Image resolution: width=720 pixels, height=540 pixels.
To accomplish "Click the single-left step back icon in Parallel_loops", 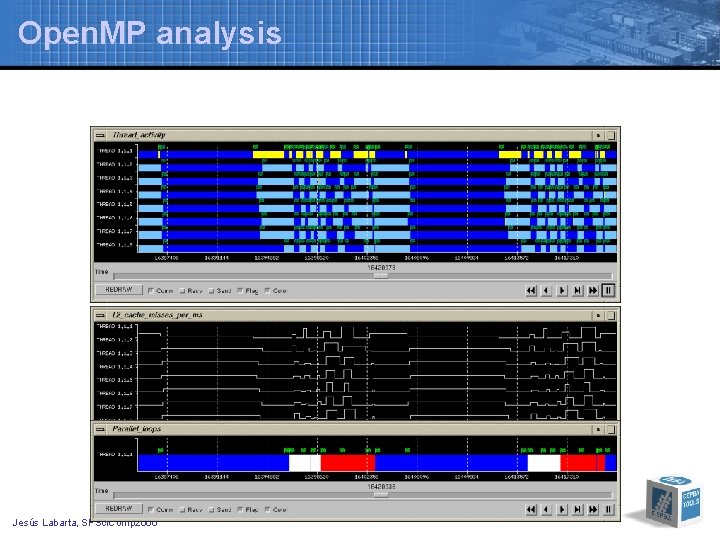I will 546,509.
